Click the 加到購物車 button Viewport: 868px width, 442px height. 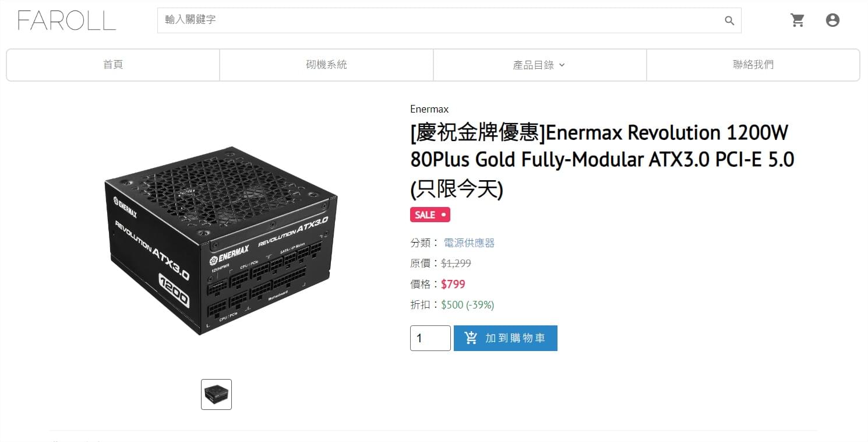[x=506, y=338]
